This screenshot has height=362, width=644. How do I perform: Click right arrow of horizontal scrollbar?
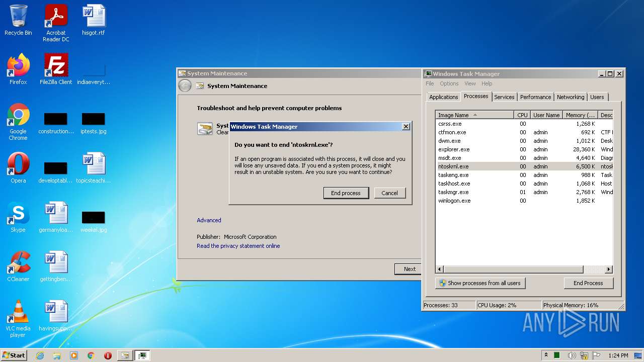(x=608, y=269)
